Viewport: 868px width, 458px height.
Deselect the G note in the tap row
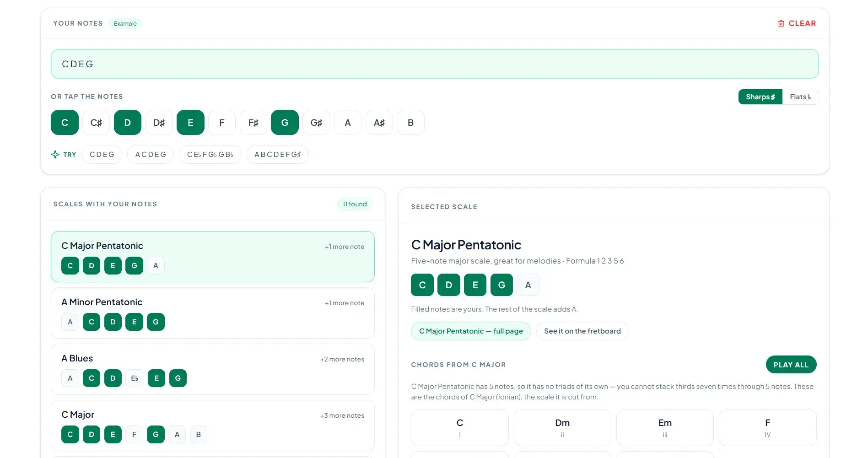click(285, 123)
